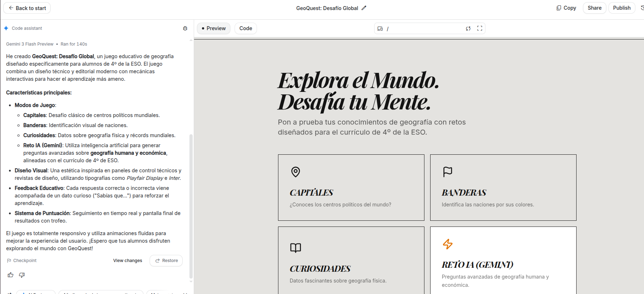Restore the checkpoint

166,261
